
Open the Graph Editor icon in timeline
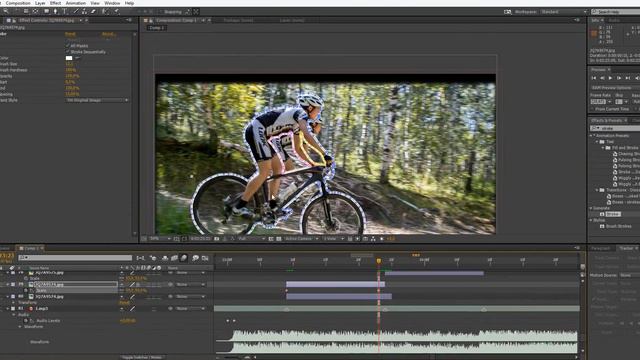205,258
